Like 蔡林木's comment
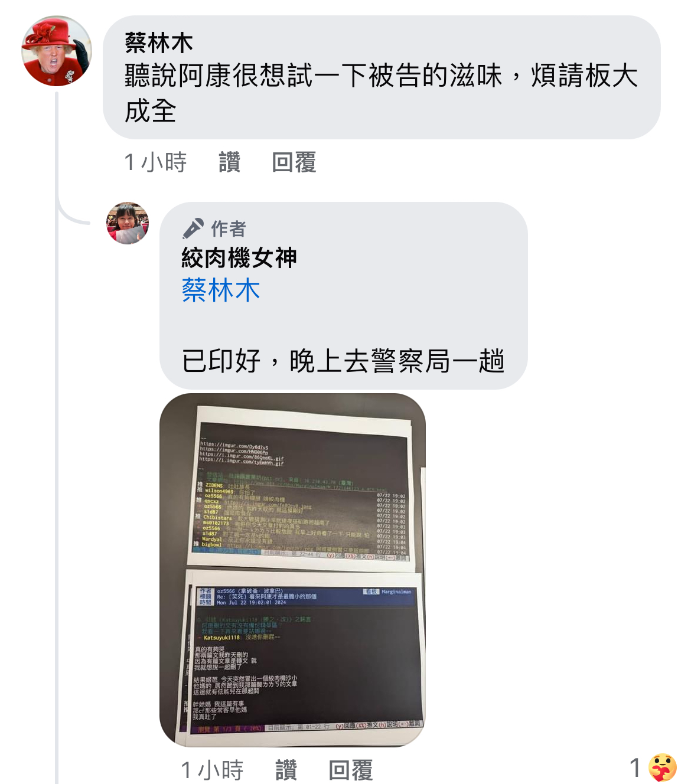 (229, 162)
